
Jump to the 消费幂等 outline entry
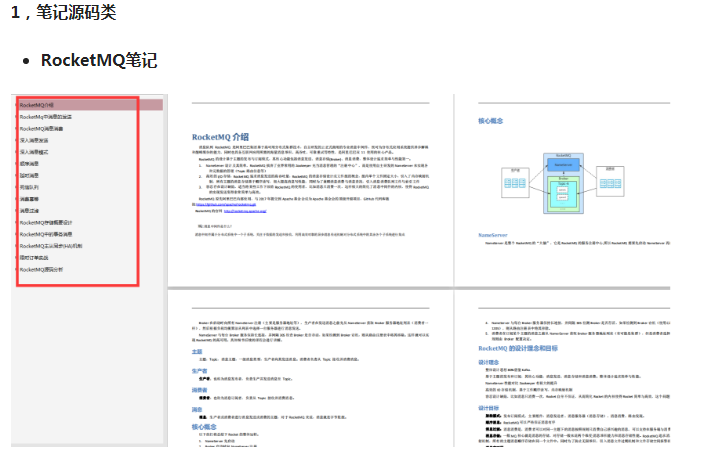tap(29, 199)
